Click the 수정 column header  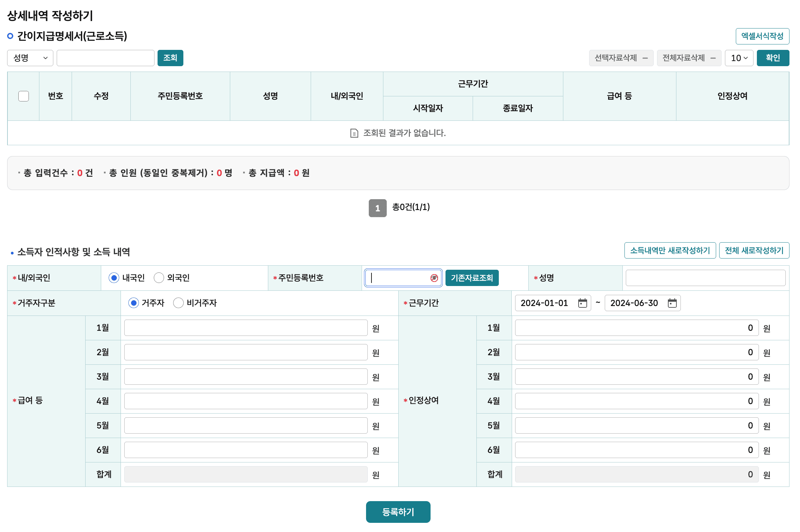click(x=101, y=96)
